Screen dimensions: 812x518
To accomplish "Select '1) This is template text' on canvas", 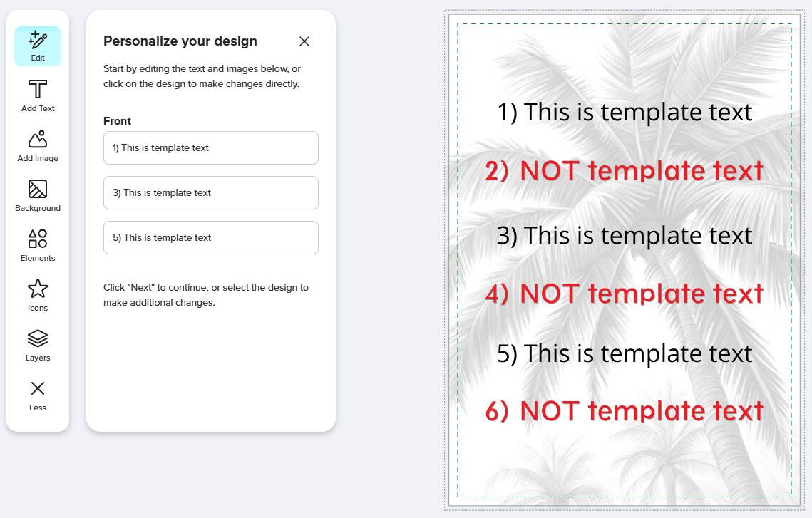I will [625, 113].
